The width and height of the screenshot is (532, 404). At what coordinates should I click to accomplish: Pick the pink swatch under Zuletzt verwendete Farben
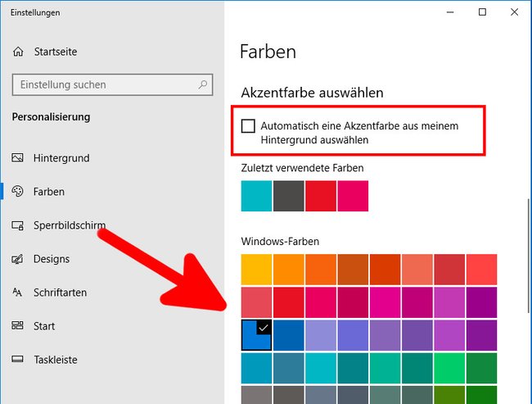(x=353, y=196)
